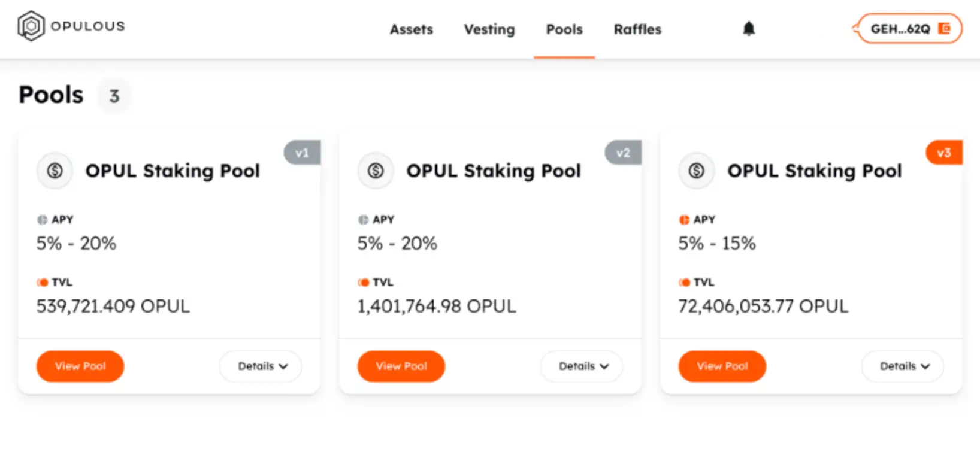
Task: Click the APY icon in v1 pool
Action: tap(42, 220)
